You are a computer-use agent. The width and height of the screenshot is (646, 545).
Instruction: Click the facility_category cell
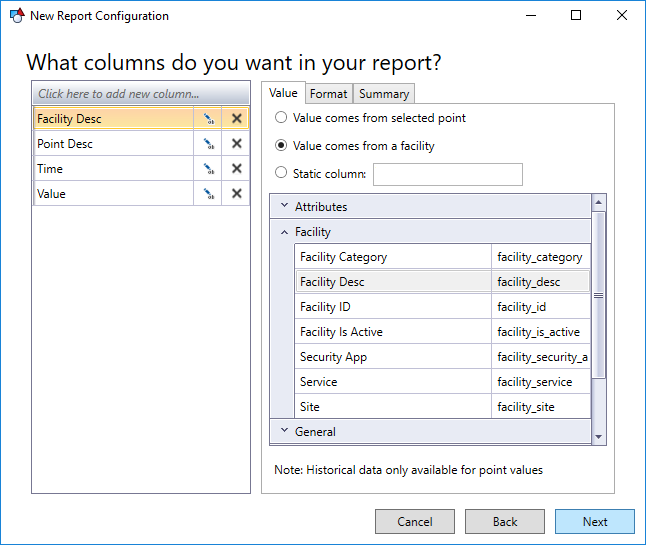[x=541, y=257]
